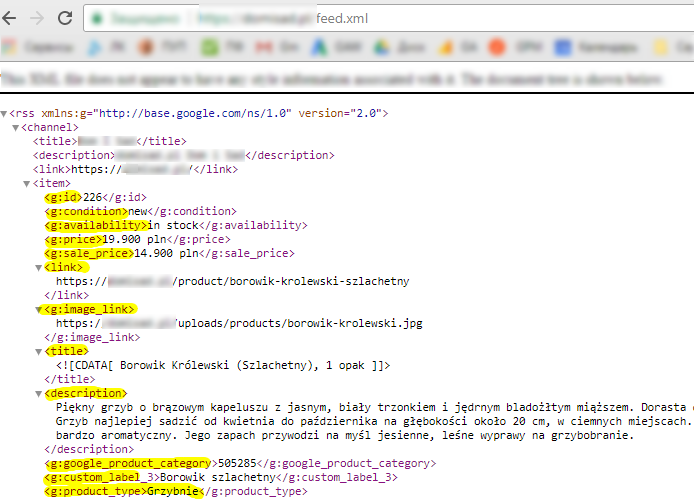694x499 pixels.
Task: Collapse the rss root node
Action: [x=4, y=114]
